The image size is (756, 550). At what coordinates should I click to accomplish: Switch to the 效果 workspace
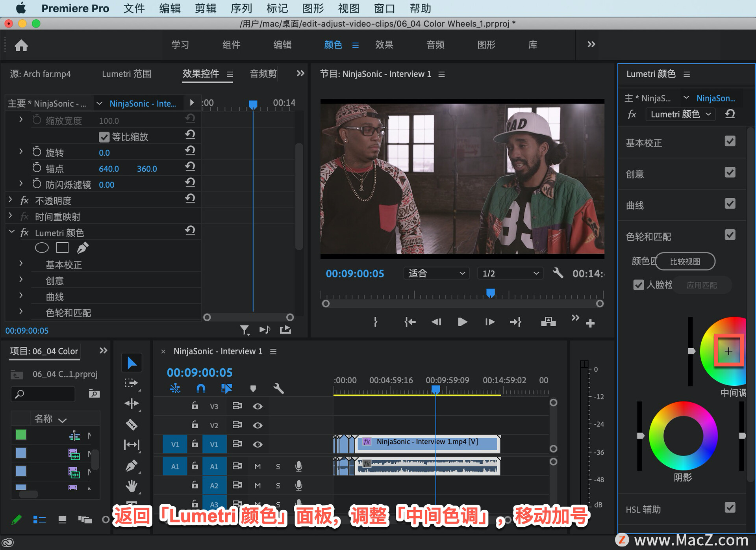[384, 45]
